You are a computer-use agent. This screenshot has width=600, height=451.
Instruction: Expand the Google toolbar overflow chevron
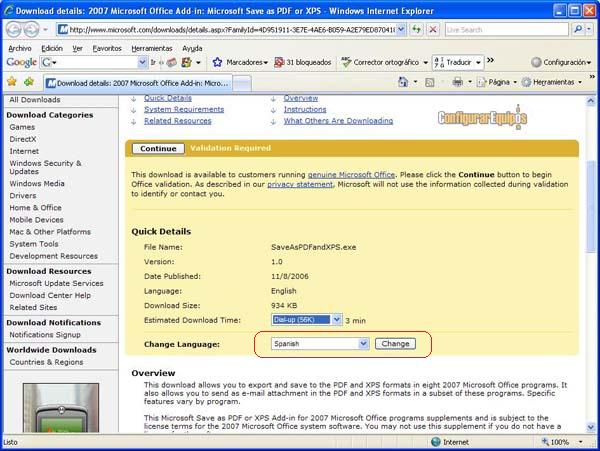pos(490,60)
